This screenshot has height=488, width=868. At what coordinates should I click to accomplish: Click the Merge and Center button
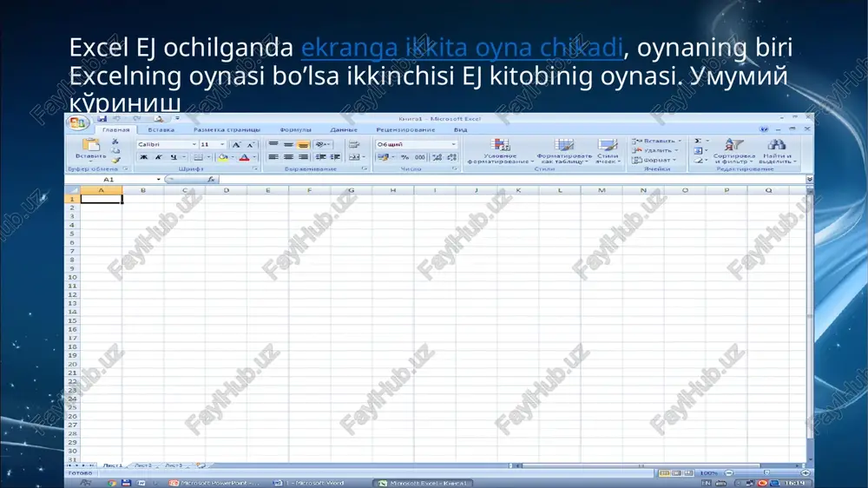point(356,157)
